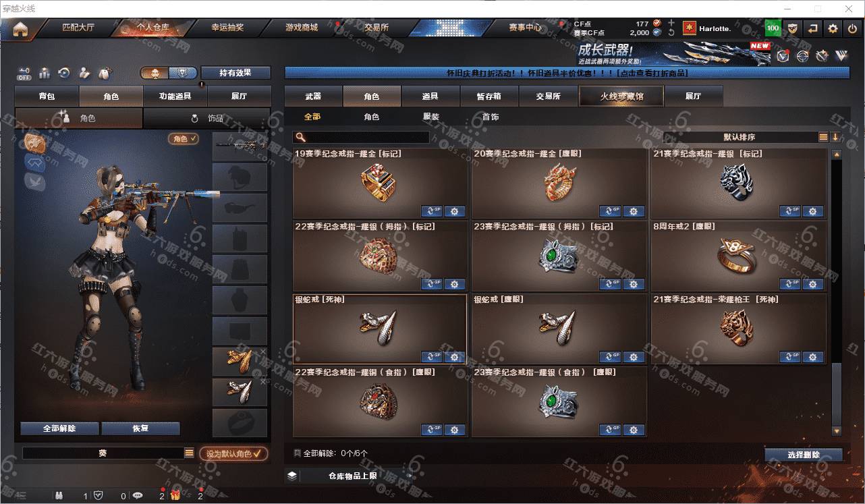Go to the lobby home icon
Viewport: 865px width, 504px height.
click(x=20, y=29)
